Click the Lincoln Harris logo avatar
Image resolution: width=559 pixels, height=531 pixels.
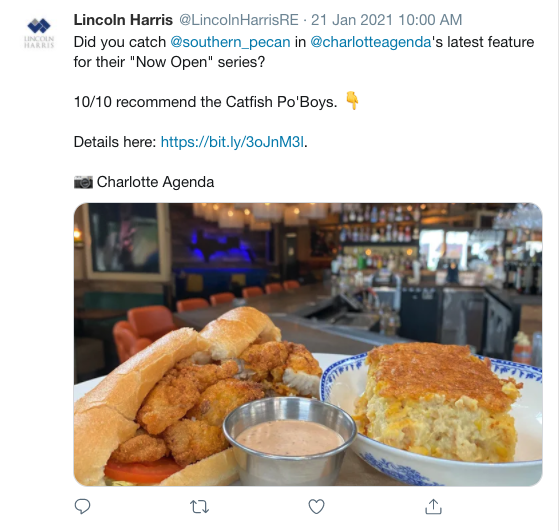(39, 32)
